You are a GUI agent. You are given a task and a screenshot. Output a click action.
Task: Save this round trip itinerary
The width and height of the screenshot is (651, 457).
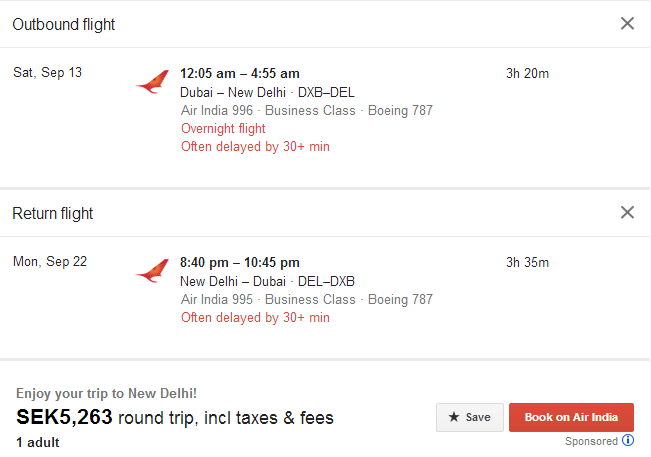pyautogui.click(x=470, y=417)
